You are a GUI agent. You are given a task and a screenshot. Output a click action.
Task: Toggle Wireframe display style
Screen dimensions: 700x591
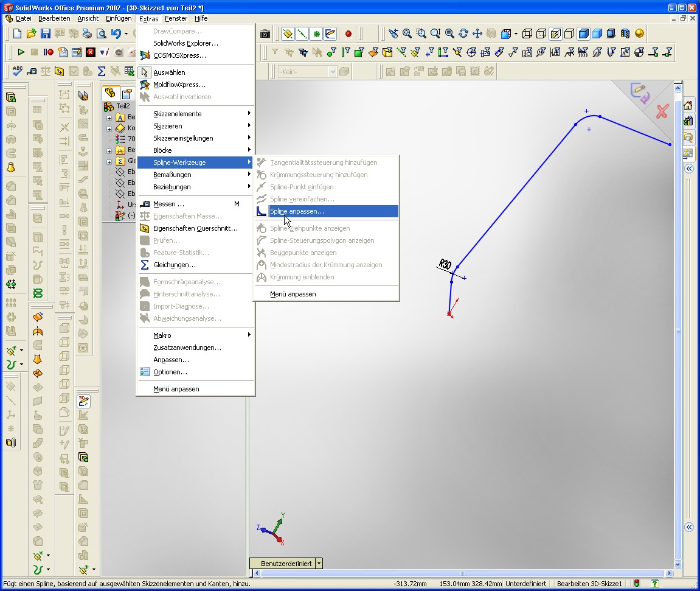pyautogui.click(x=527, y=33)
